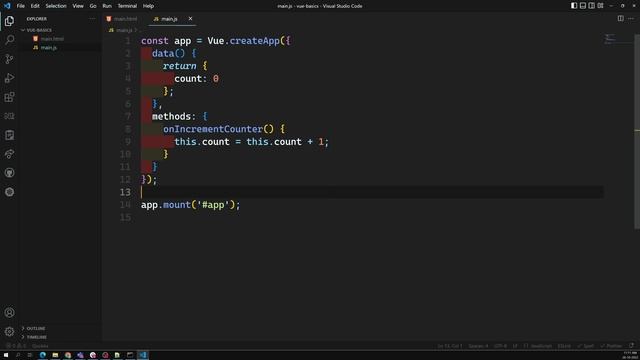Click UTF-8 encoding in status bar
Image resolution: width=640 pixels, height=360 pixels.
(500, 346)
